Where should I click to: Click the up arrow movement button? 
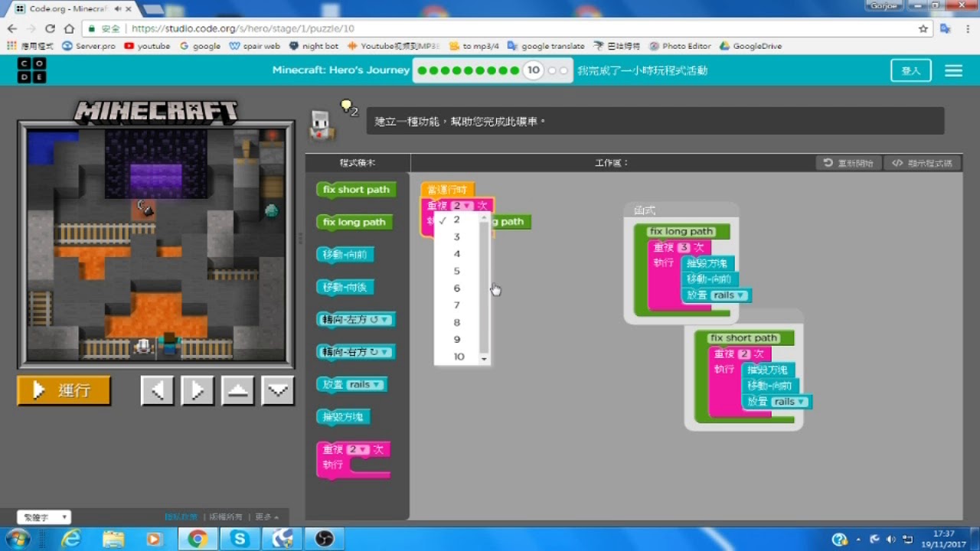238,390
